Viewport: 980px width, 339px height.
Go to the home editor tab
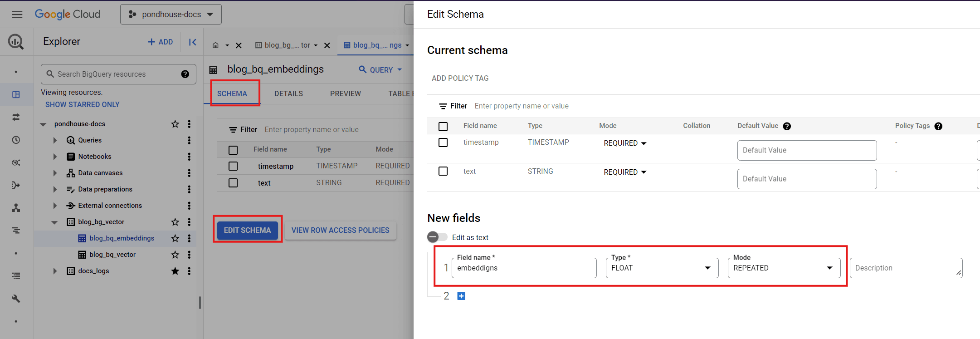(x=216, y=45)
